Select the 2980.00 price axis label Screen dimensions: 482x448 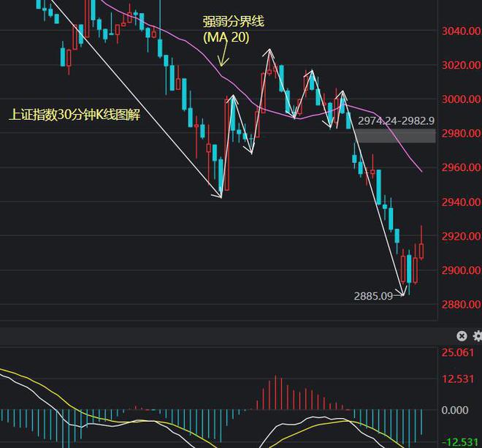[461, 133]
